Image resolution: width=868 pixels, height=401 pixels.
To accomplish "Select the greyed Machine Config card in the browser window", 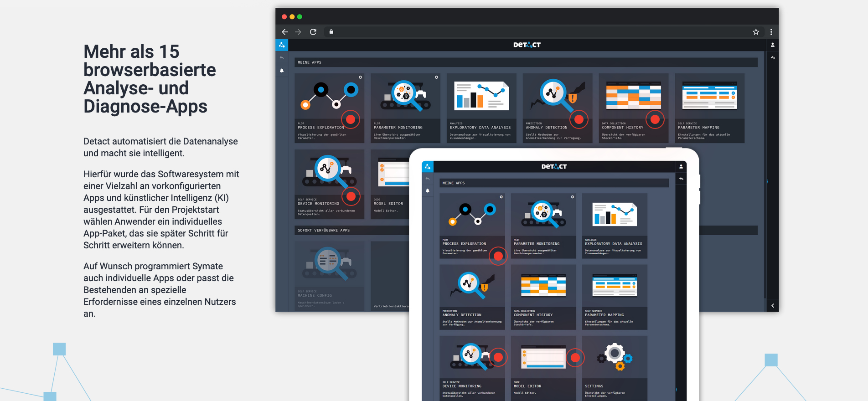I will (x=330, y=276).
